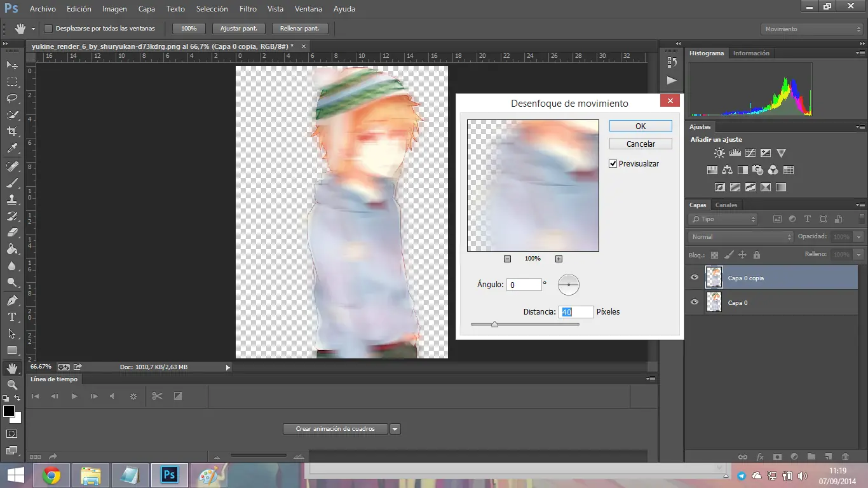Select the Blur tool
This screenshot has height=488, width=868.
[12, 266]
